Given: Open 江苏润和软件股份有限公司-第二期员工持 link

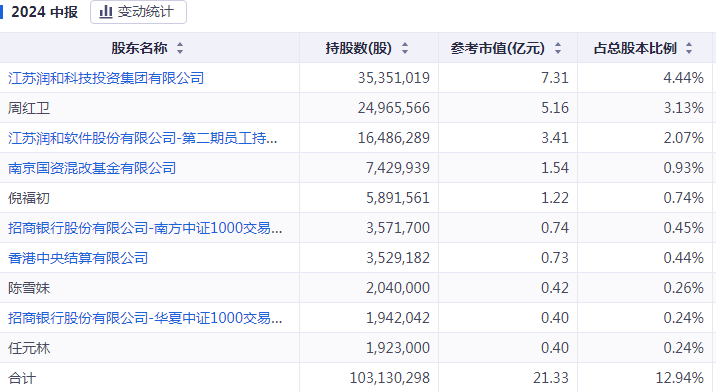Looking at the screenshot, I should pos(142,138).
